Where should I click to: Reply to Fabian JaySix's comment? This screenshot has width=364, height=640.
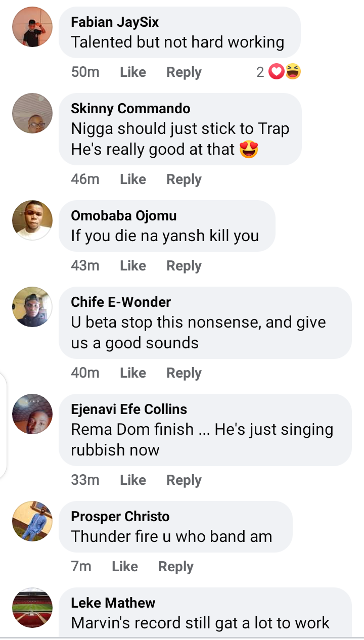[184, 72]
